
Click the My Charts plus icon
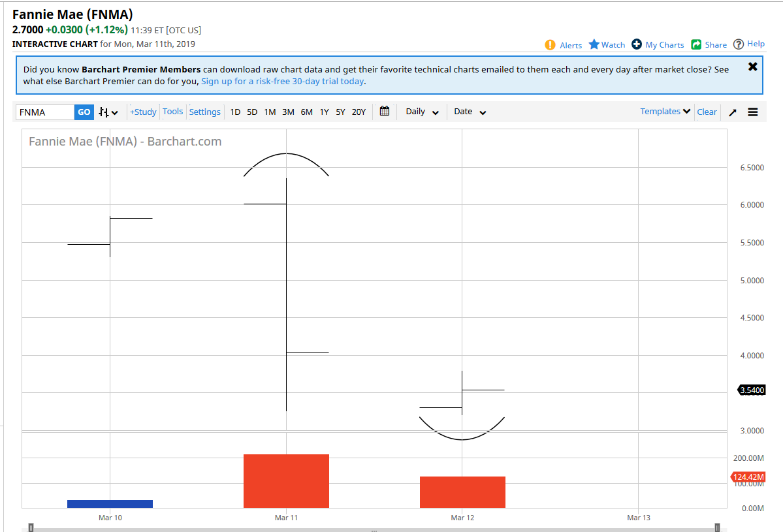pos(637,44)
